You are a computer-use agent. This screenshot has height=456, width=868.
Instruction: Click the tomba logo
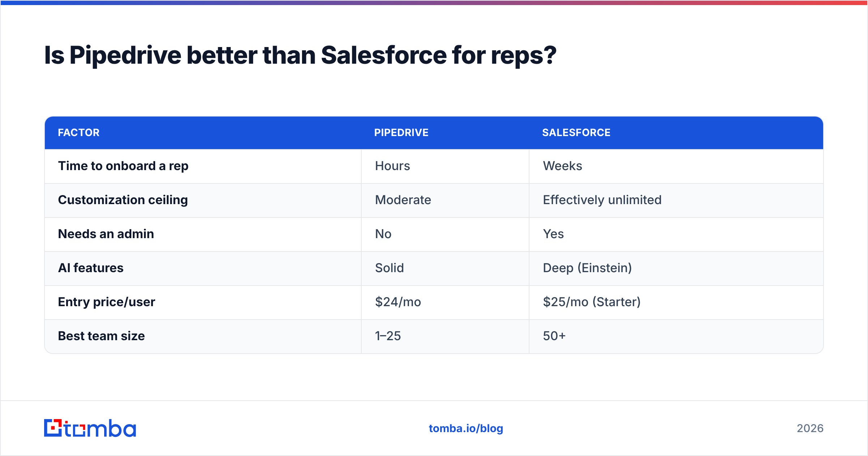click(90, 428)
